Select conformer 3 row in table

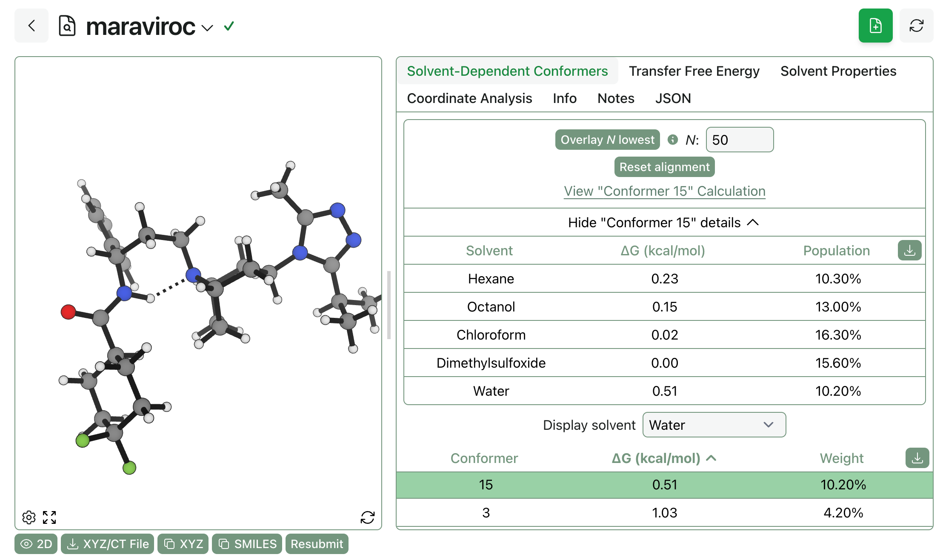pos(663,513)
